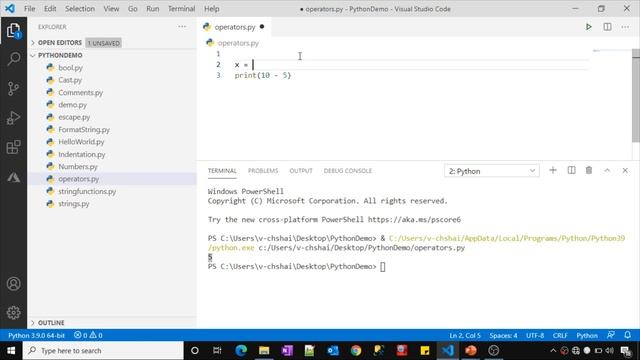
Task: Run Python file with play button
Action: coord(588,27)
